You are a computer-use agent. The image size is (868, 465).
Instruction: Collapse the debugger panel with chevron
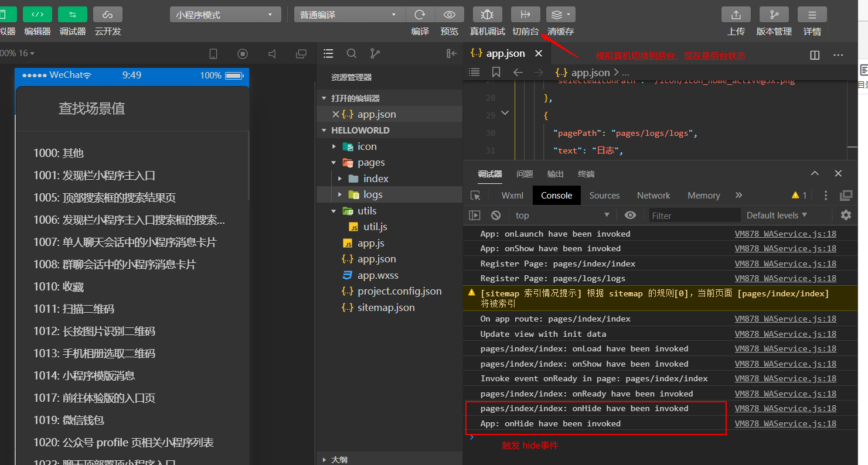tap(815, 173)
